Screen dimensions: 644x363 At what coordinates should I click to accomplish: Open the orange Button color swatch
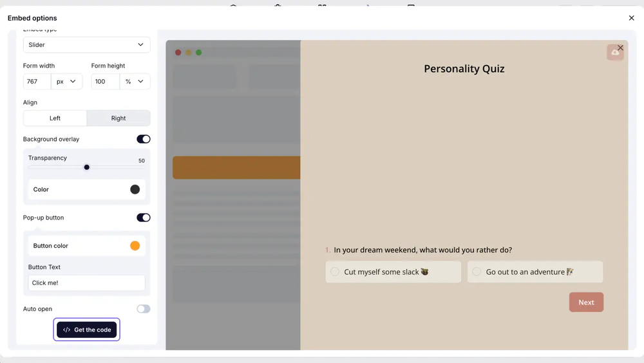point(135,246)
